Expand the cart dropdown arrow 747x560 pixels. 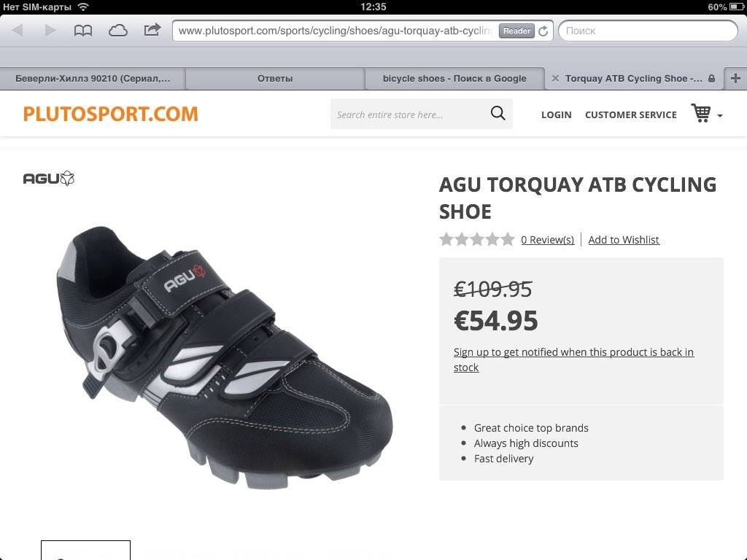click(x=719, y=116)
